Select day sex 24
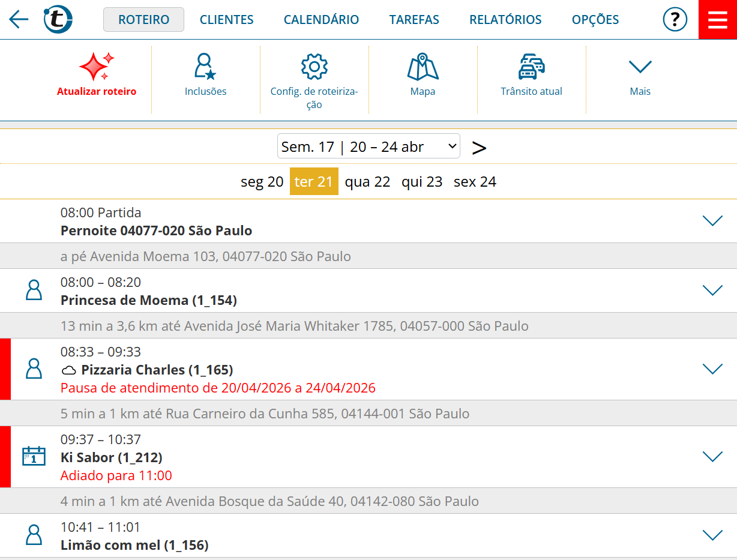 [x=475, y=182]
